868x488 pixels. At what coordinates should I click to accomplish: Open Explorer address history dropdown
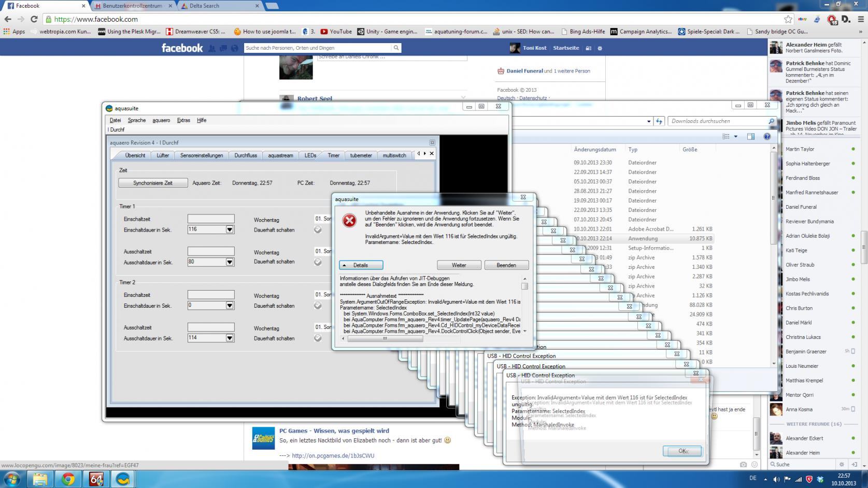[x=649, y=121]
